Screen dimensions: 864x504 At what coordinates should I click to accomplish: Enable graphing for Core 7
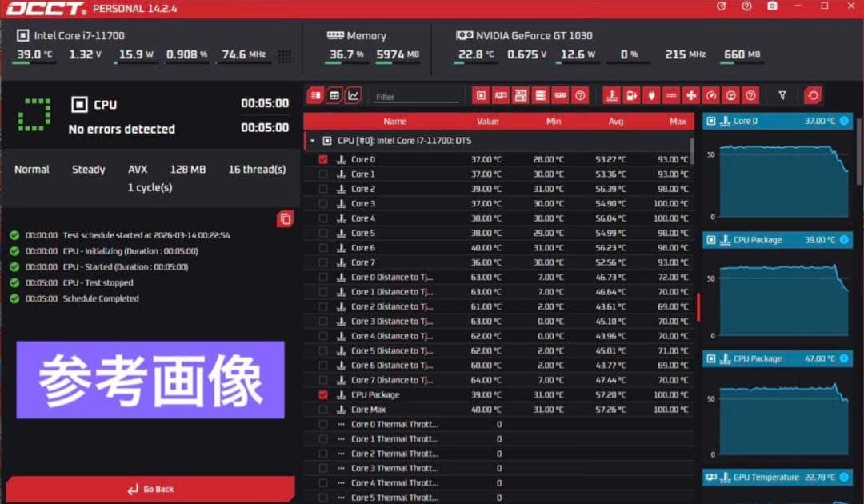323,262
